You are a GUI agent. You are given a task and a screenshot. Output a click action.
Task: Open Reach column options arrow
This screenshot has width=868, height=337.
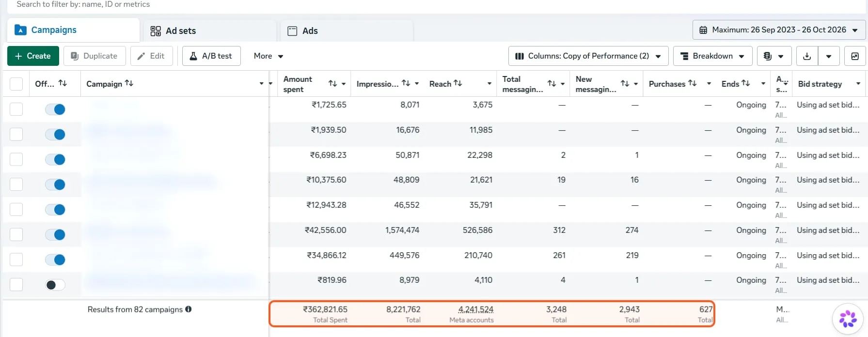489,84
